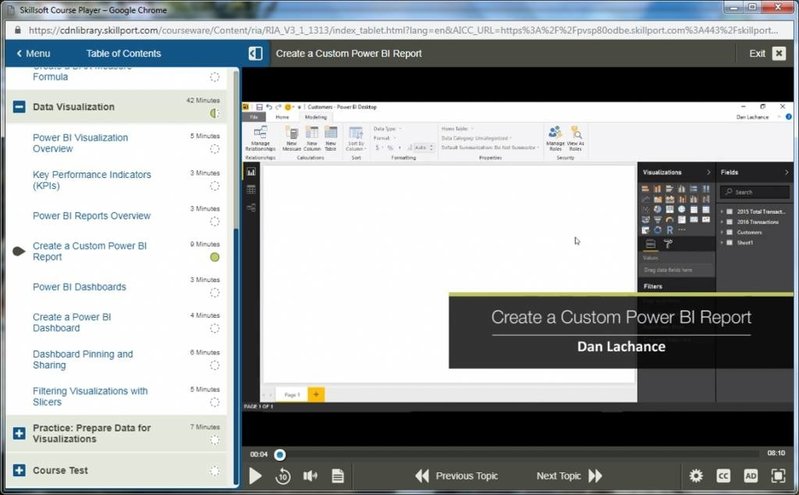Open Filtering Visualizations with Slicers topic

(90, 396)
